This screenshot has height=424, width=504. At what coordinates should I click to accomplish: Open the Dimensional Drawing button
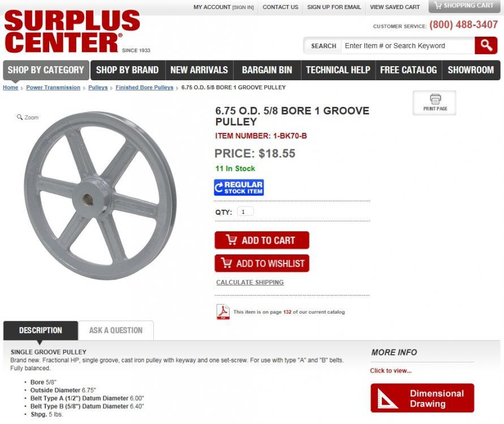tap(422, 398)
